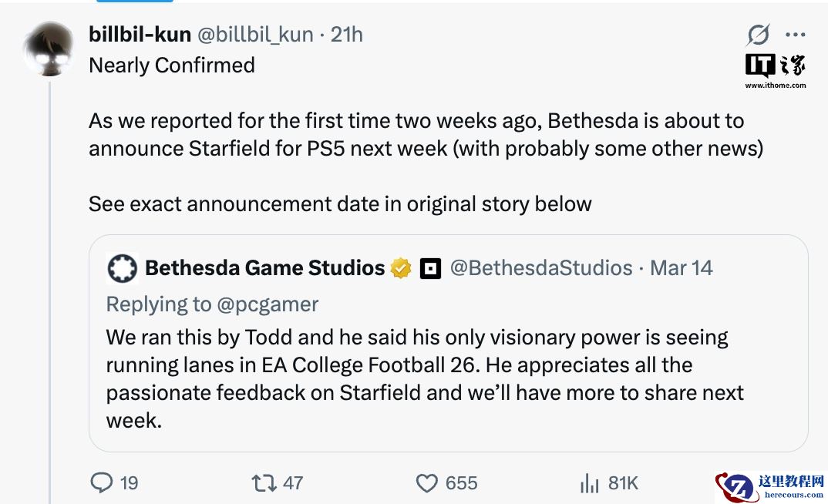The image size is (828, 504).
Task: Click the Grok slashed-circle icon
Action: (x=758, y=35)
